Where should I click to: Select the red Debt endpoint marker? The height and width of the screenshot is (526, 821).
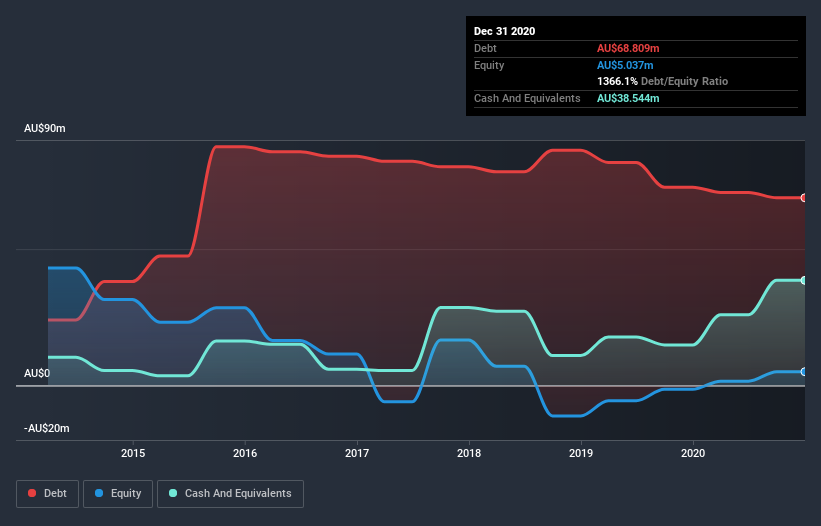pos(803,198)
